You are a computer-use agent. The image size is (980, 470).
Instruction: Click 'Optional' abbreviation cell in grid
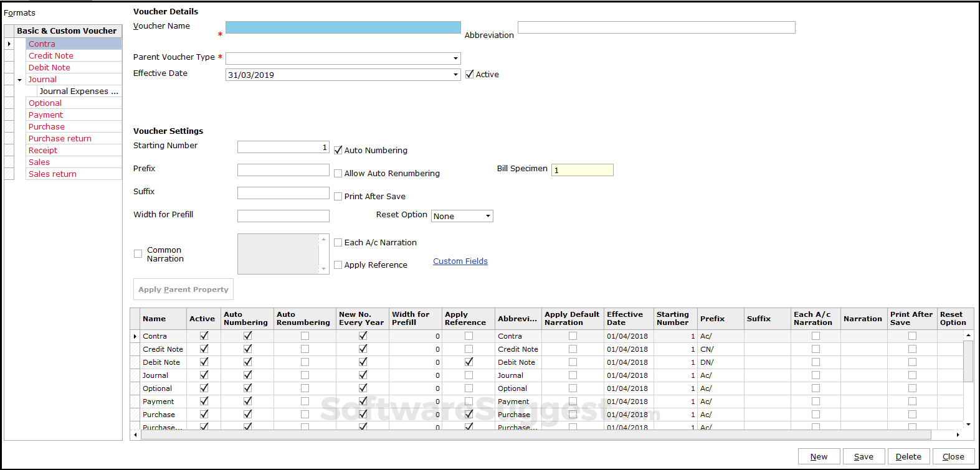click(518, 388)
